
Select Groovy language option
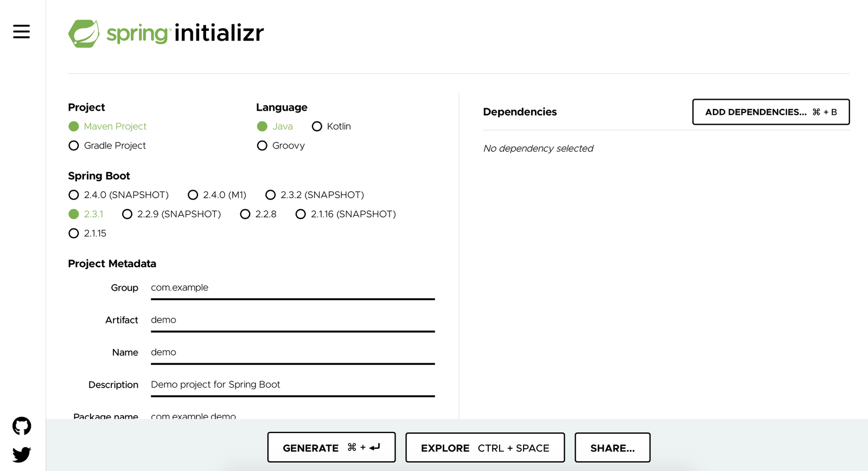tap(281, 146)
